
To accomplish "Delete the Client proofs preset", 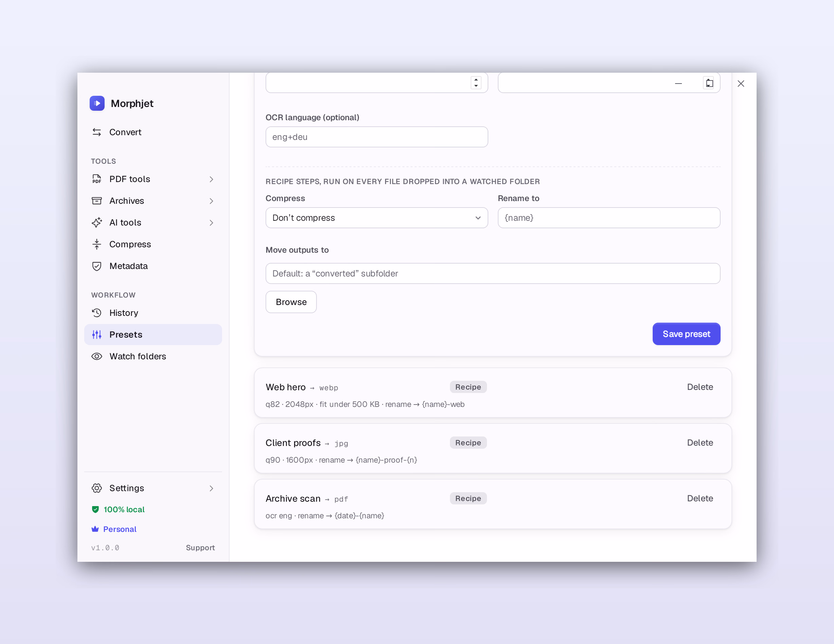I will pyautogui.click(x=700, y=443).
